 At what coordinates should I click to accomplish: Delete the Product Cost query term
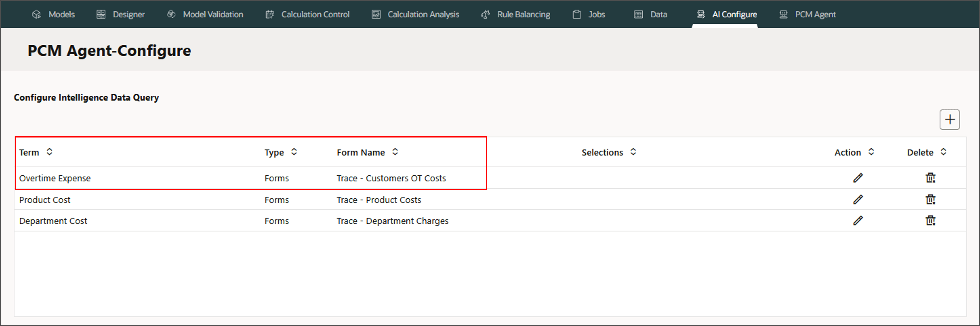tap(930, 200)
